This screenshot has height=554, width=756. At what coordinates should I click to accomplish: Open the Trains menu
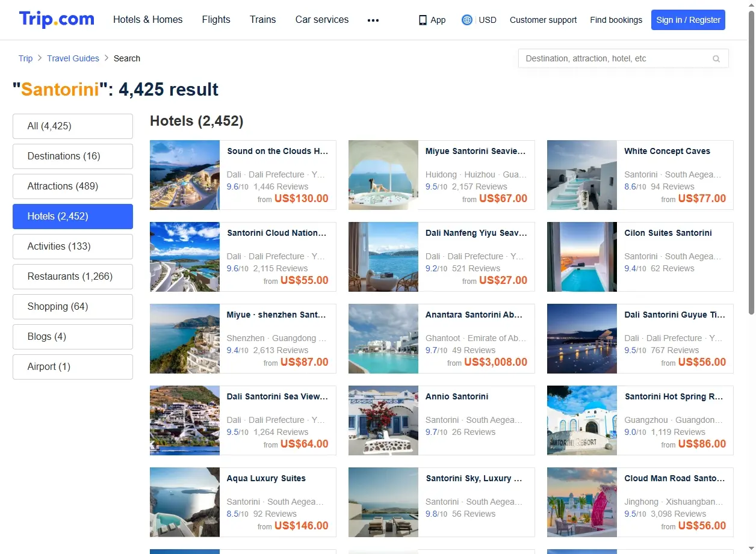[x=263, y=19]
